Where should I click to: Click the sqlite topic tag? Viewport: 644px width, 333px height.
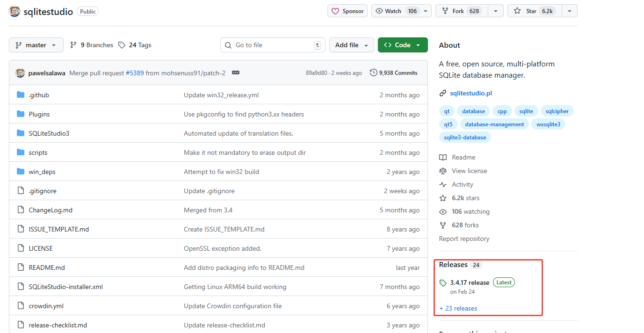click(x=526, y=111)
